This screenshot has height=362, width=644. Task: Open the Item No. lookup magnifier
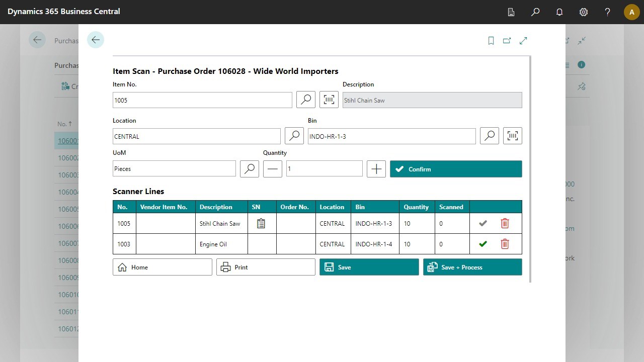click(x=305, y=100)
